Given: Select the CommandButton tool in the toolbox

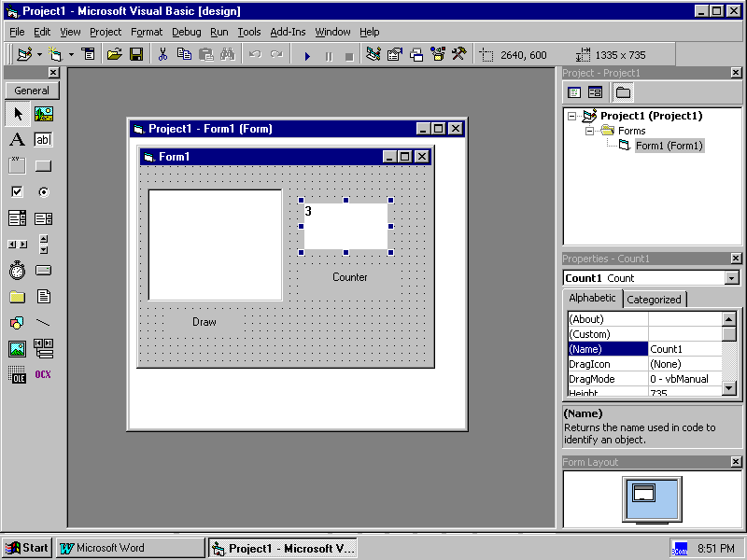Looking at the screenshot, I should pos(43,166).
